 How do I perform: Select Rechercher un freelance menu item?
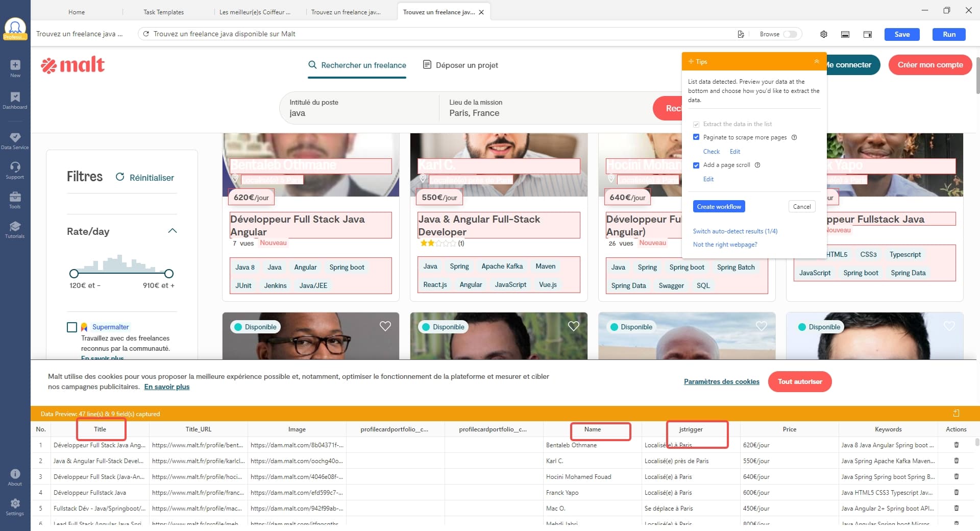[x=357, y=65]
